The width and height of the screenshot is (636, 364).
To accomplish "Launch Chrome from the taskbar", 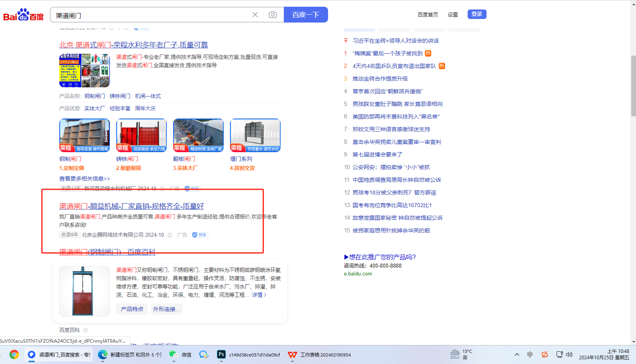I will [x=14, y=355].
